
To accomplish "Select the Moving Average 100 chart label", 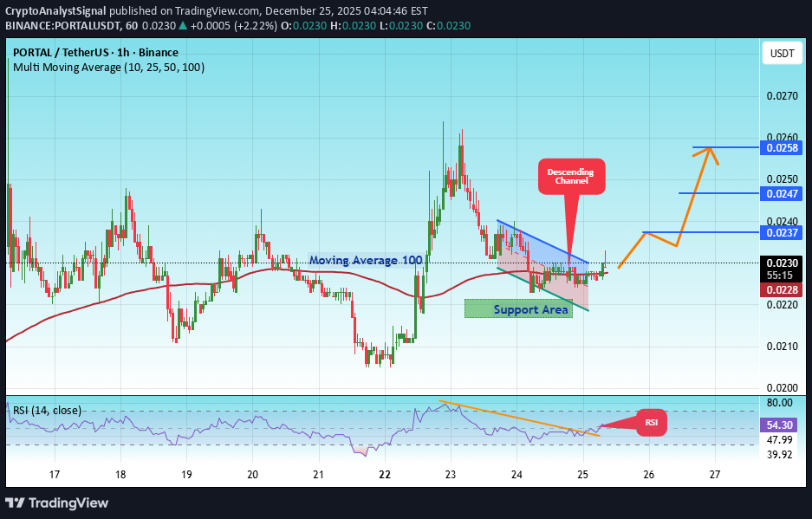I will [366, 260].
